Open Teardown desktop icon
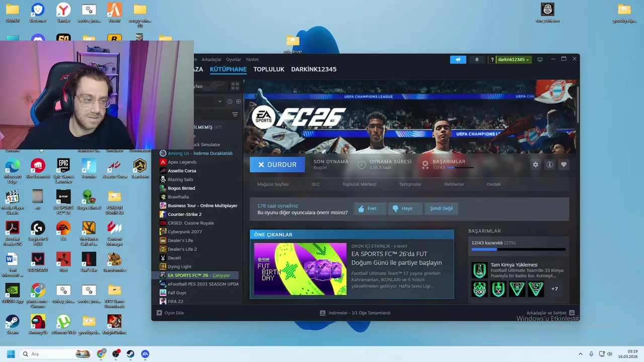644x362 pixels. tap(140, 168)
